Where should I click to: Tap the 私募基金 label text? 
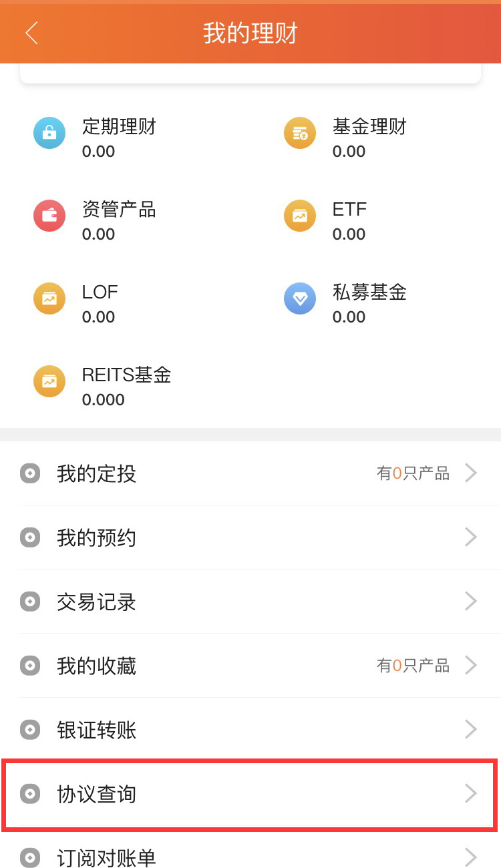pos(369,292)
